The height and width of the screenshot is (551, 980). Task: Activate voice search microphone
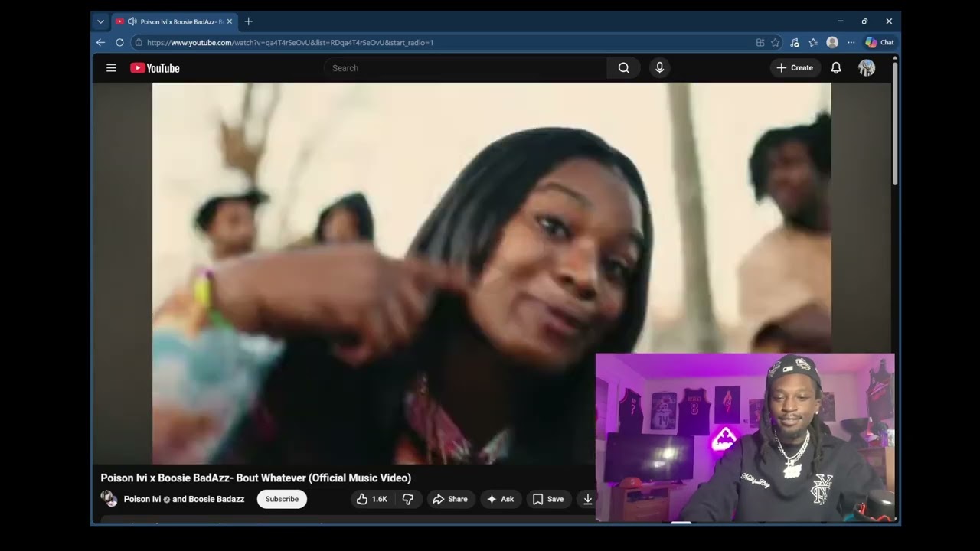pyautogui.click(x=660, y=68)
